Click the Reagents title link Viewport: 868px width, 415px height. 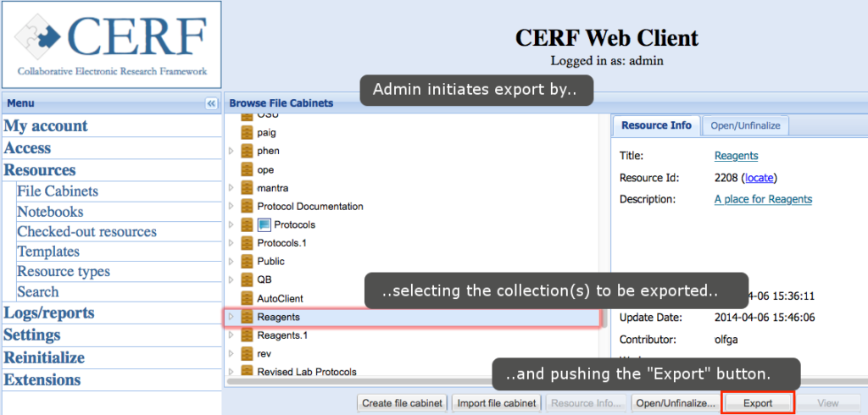pos(737,156)
